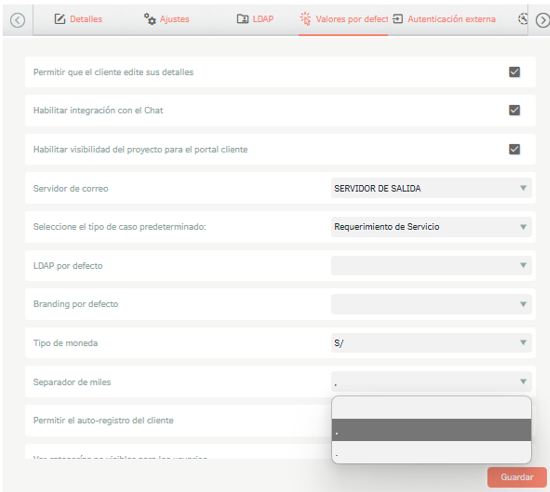Uncheck Permitir que el cliente edite sus detalles
Image resolution: width=550 pixels, height=492 pixels.
point(514,72)
